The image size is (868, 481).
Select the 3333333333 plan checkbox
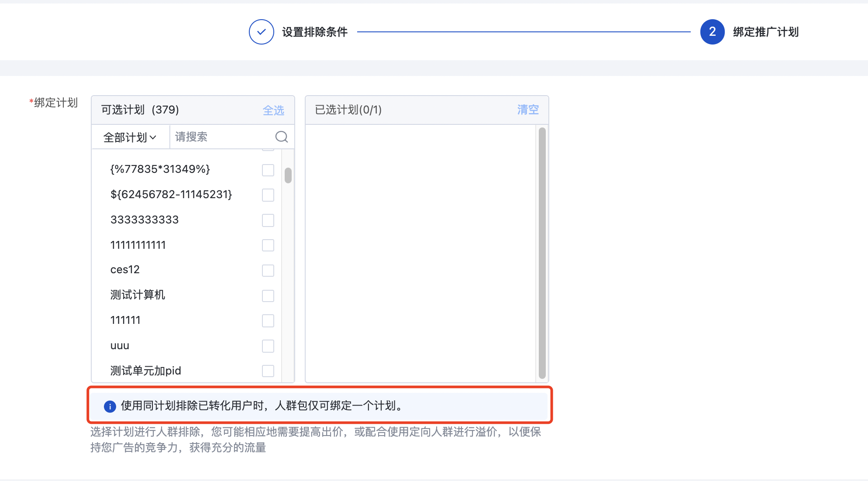point(268,220)
